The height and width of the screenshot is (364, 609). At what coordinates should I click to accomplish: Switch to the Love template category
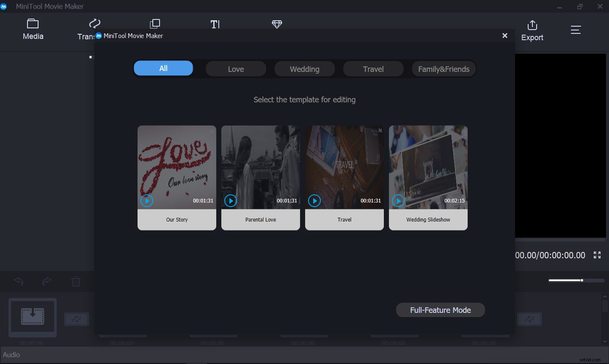[x=235, y=68]
